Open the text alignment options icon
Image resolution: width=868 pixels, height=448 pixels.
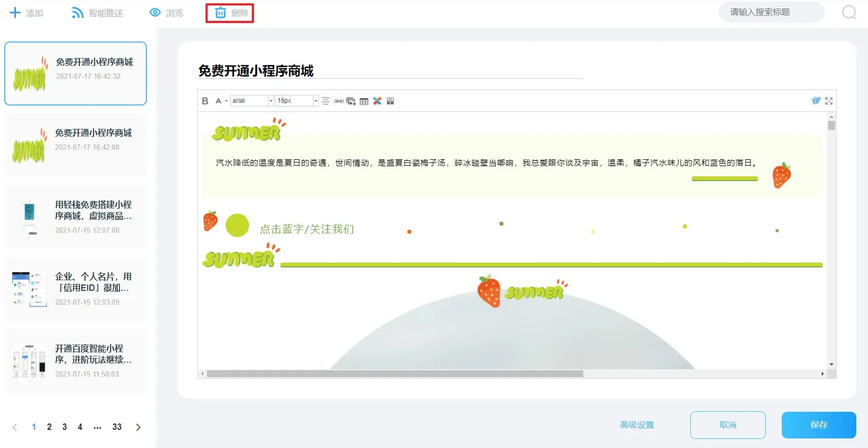pos(326,101)
